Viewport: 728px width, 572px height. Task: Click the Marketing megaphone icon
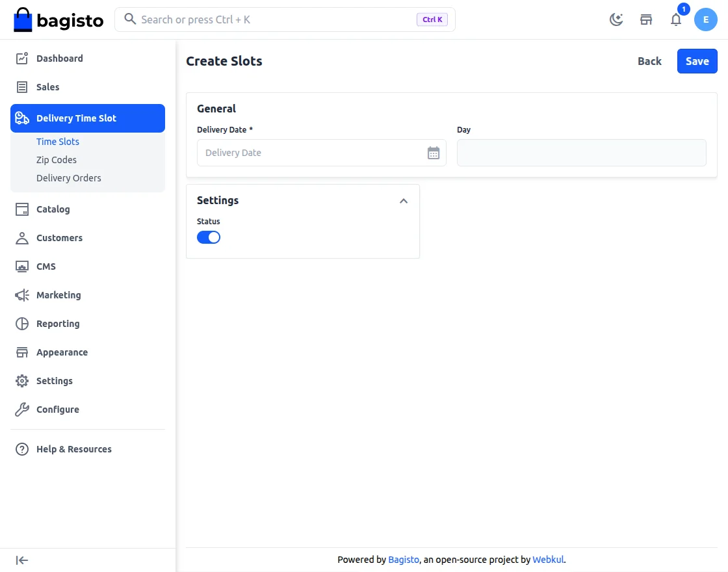click(x=22, y=295)
